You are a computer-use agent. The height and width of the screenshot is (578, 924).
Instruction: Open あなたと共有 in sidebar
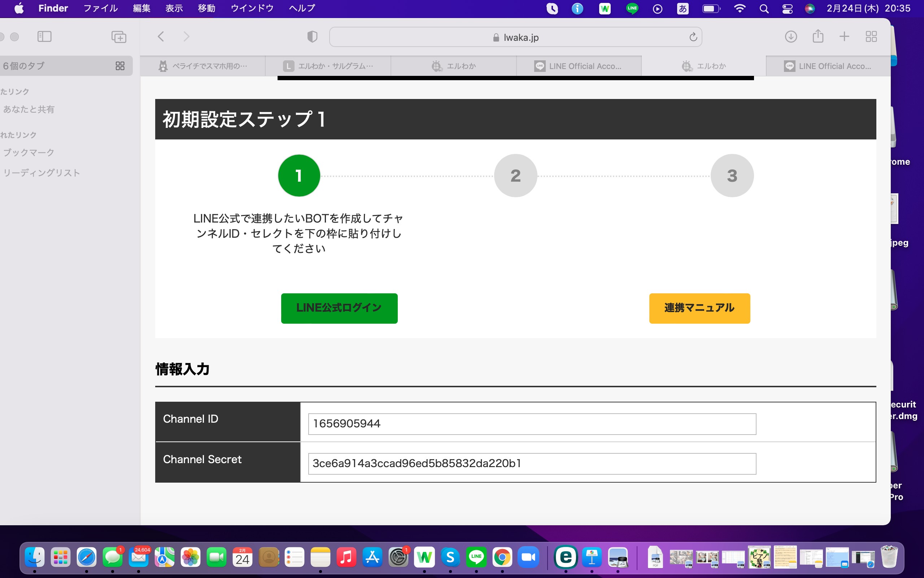coord(29,109)
